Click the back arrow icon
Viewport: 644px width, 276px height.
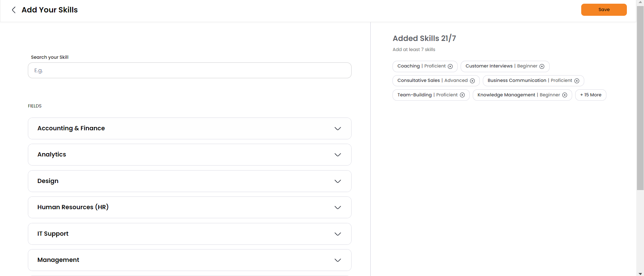click(x=14, y=10)
